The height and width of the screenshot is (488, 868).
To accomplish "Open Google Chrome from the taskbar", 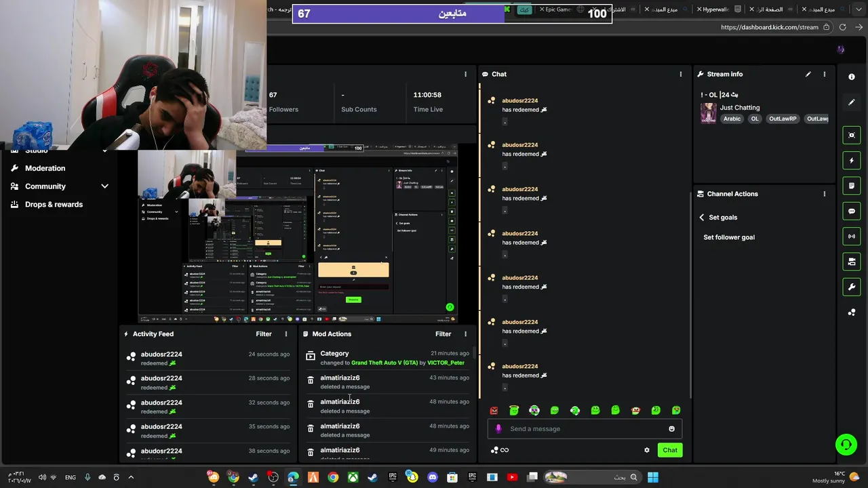I will click(333, 477).
